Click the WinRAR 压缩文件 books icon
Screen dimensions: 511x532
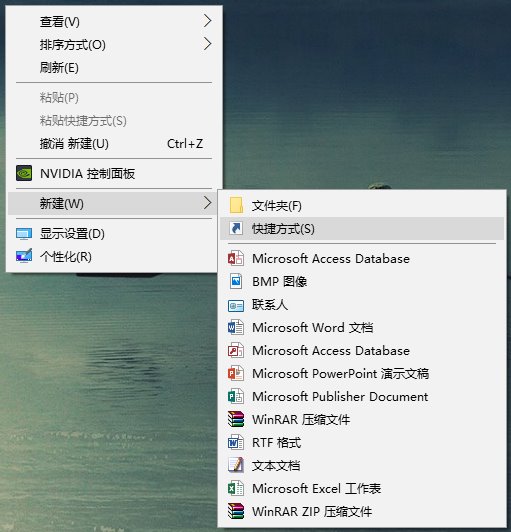click(x=236, y=419)
